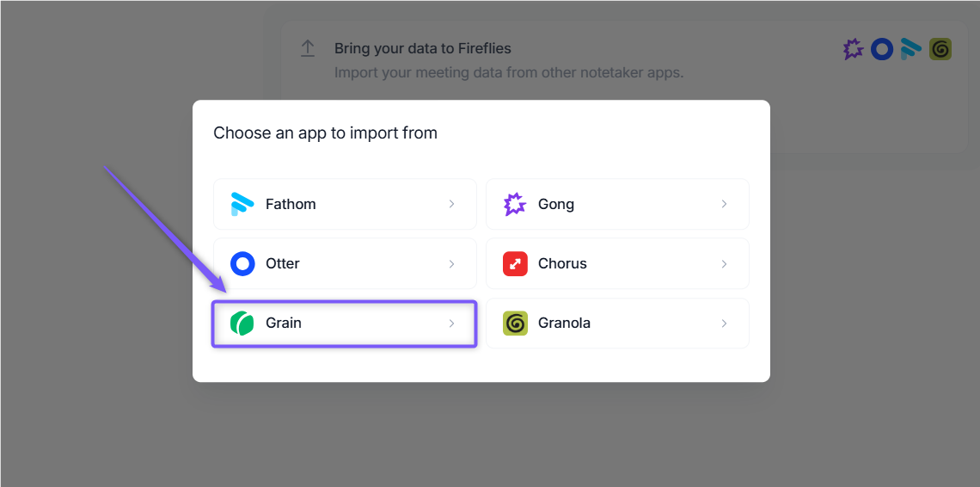The height and width of the screenshot is (487, 980).
Task: Expand the Grain row arrow
Action: click(451, 323)
